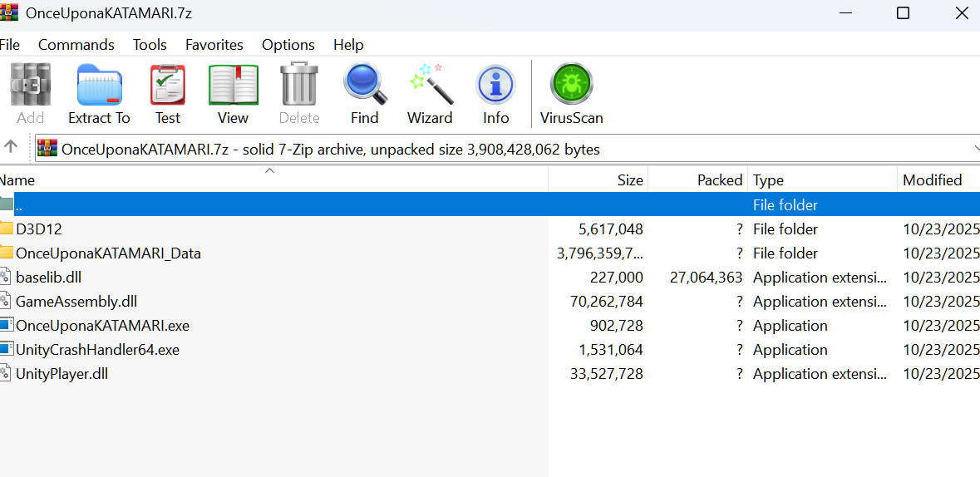Go up one level arrow

point(11,147)
